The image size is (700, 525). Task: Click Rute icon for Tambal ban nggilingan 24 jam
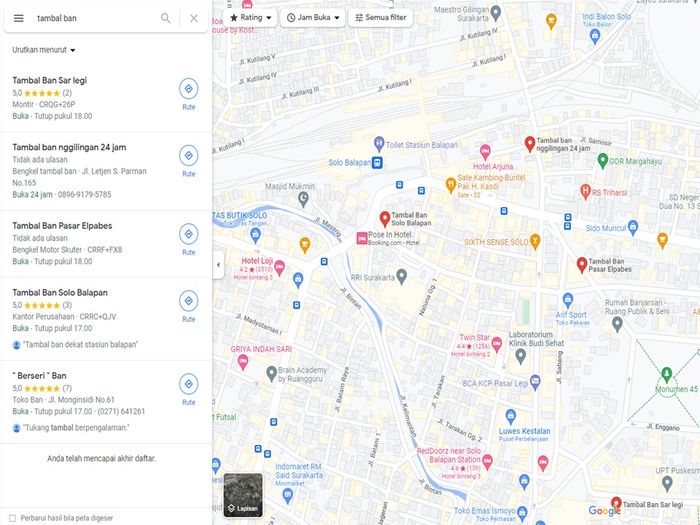point(188,156)
